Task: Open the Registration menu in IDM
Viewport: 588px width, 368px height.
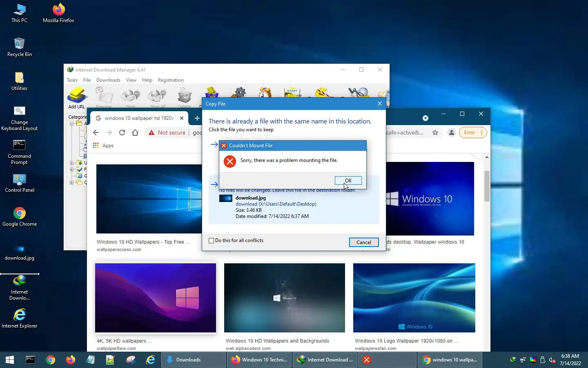Action: 171,80
